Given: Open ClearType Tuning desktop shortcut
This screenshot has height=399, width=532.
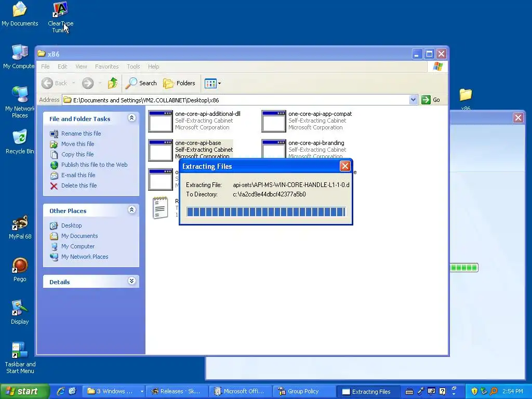Looking at the screenshot, I should click(x=60, y=16).
